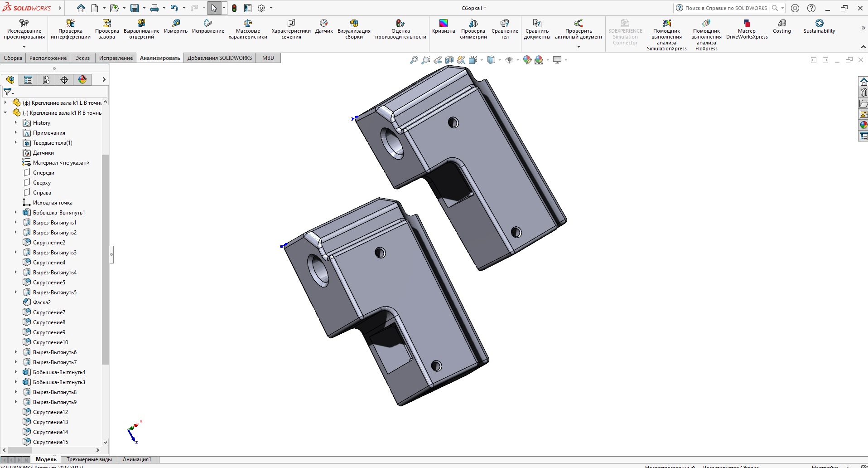
Task: Open the Добавления SOLIDWORKS tab
Action: 219,58
